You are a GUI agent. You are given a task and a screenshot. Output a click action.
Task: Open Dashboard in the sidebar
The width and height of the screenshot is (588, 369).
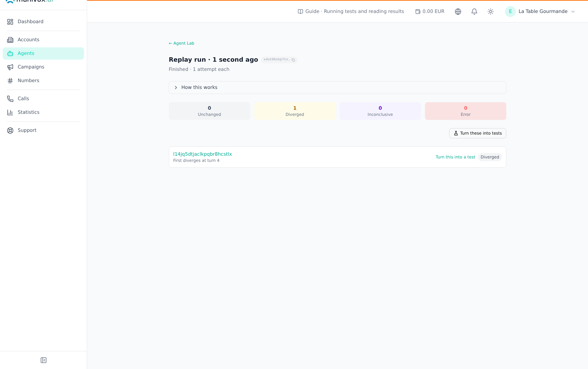[43, 22]
